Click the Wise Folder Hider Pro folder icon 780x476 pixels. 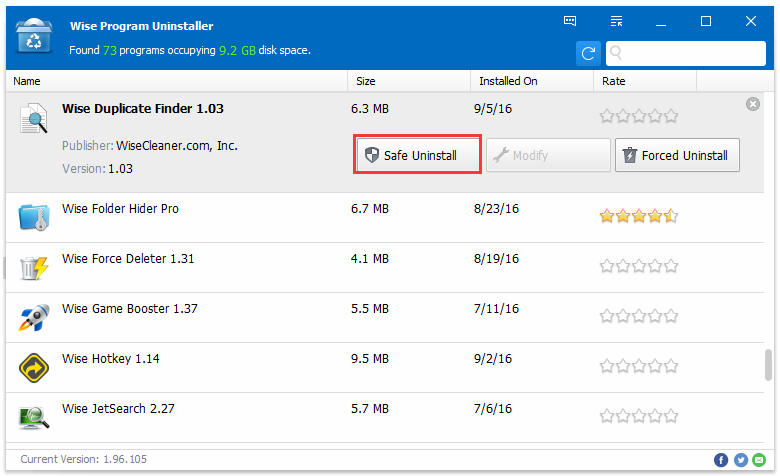pos(34,217)
